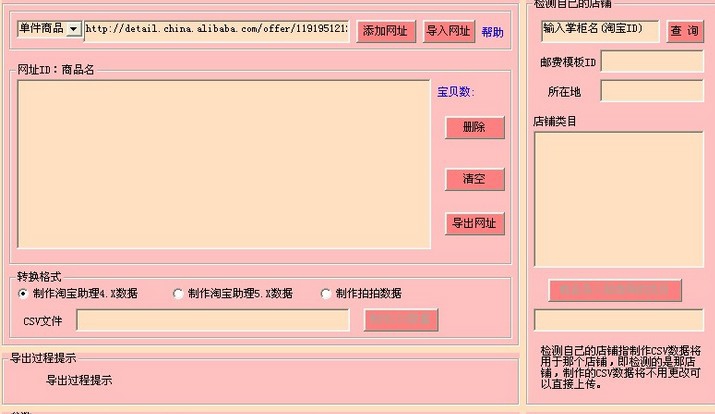Click the 导出过程提示 status text

tap(79, 380)
